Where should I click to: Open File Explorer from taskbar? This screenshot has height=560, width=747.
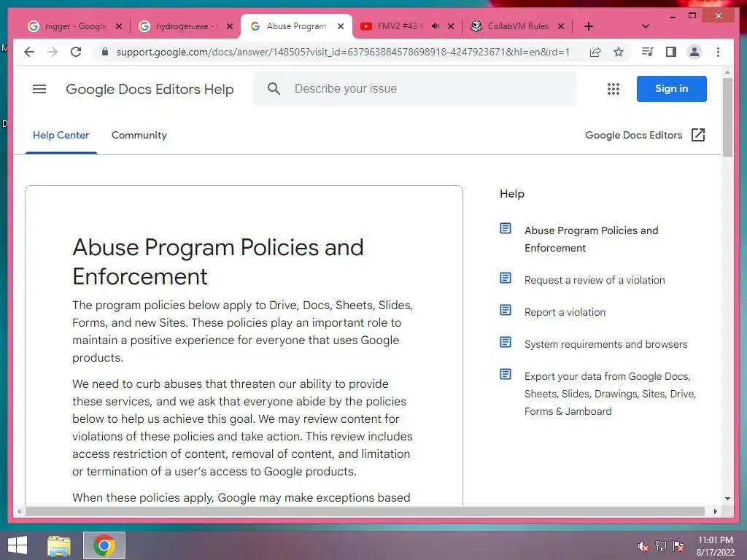tap(59, 545)
